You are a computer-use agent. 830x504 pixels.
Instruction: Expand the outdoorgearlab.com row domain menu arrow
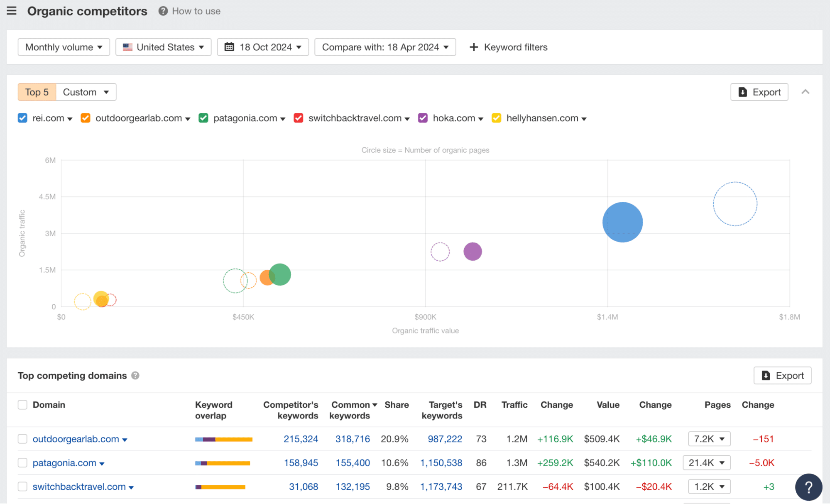coord(125,440)
